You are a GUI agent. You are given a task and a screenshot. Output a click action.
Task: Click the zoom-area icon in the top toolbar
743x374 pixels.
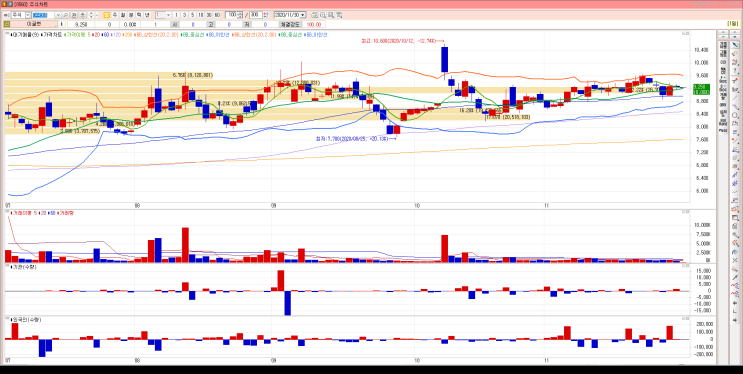tap(331, 15)
